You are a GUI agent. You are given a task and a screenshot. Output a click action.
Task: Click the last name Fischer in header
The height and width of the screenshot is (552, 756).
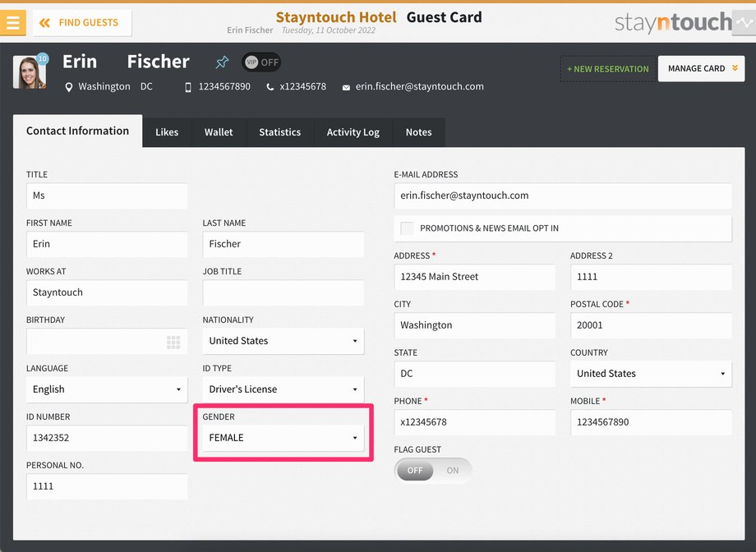point(158,62)
